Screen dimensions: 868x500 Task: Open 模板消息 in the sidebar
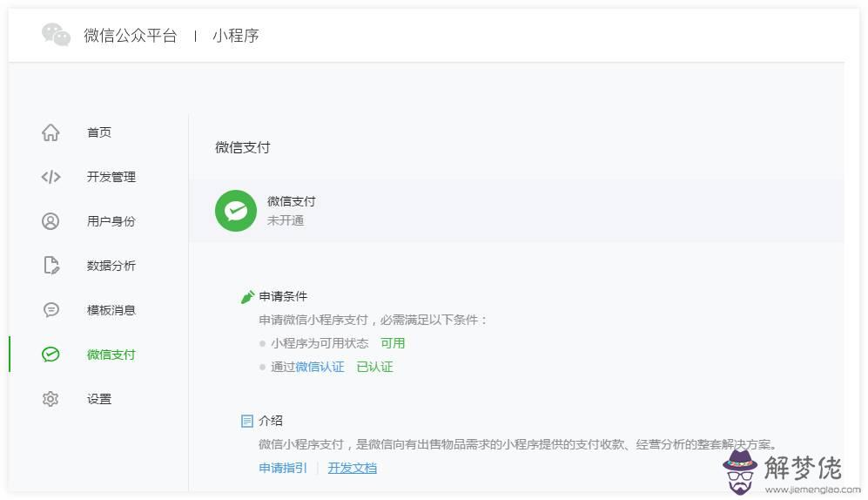[111, 309]
